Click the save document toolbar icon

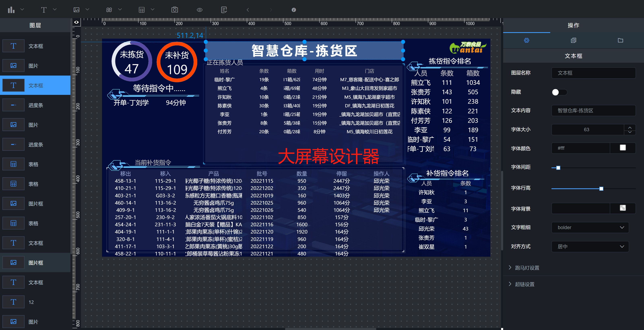224,10
